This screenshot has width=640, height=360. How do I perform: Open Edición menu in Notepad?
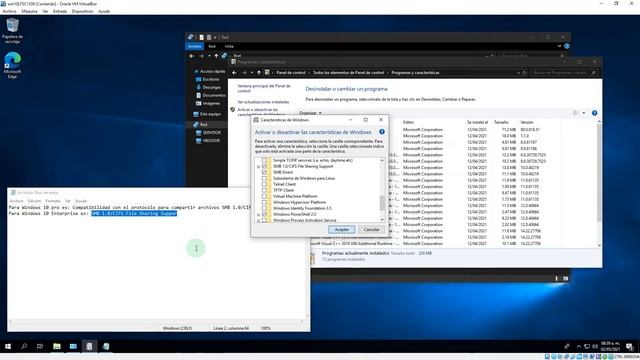(34, 201)
